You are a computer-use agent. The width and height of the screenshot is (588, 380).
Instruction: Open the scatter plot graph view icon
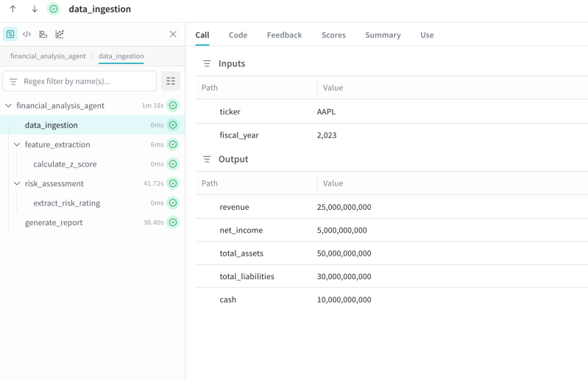(60, 34)
